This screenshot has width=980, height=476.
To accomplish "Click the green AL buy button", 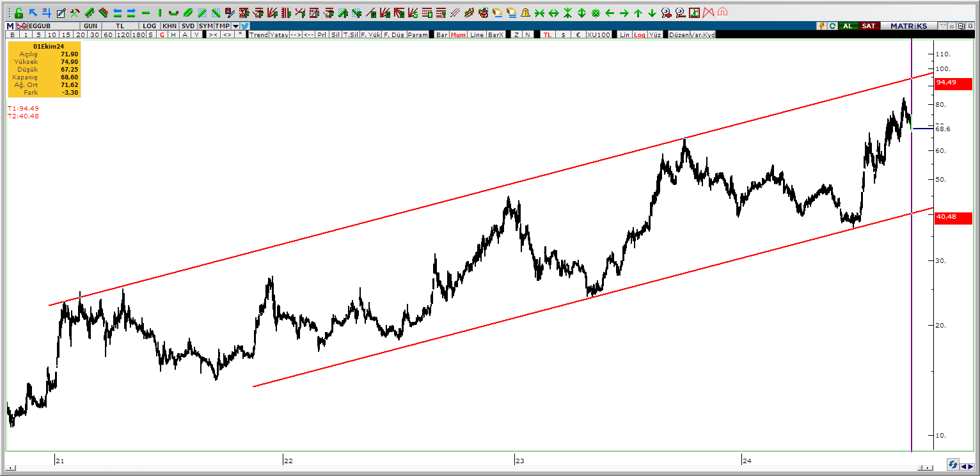I will (x=848, y=26).
